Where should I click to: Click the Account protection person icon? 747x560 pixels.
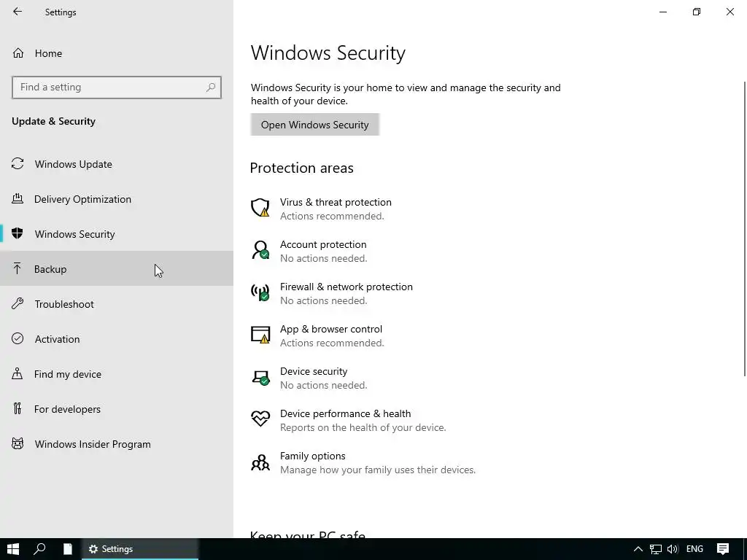click(x=260, y=250)
